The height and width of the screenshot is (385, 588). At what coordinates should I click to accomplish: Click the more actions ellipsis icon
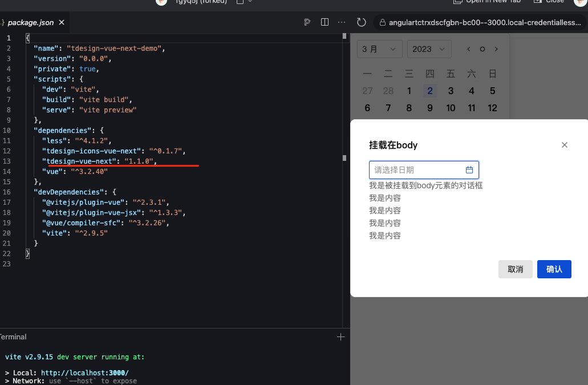click(341, 22)
